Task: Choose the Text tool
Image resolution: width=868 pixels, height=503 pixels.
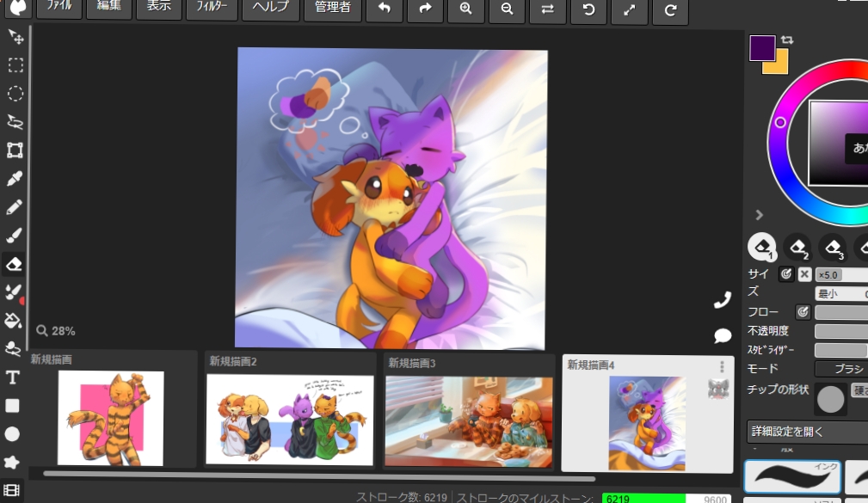Action: click(x=14, y=377)
